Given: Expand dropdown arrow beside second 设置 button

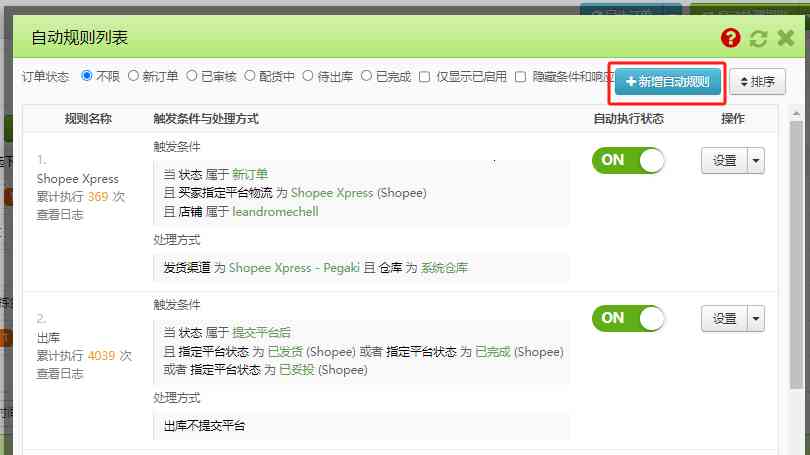Looking at the screenshot, I should coord(756,319).
